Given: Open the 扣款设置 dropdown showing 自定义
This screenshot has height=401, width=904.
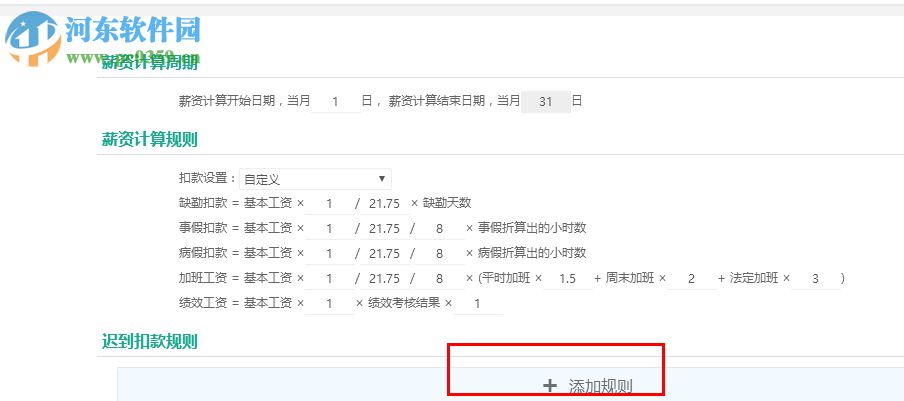Looking at the screenshot, I should (x=315, y=179).
